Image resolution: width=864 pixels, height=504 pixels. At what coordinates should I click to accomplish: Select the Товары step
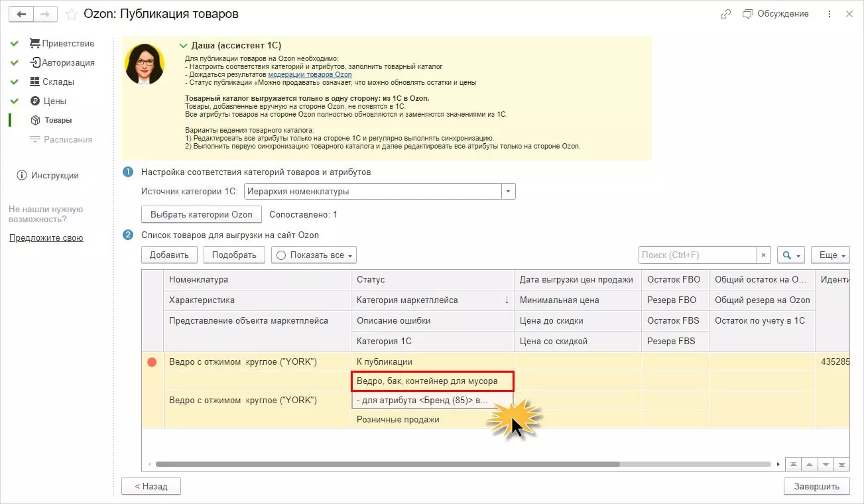pos(51,121)
